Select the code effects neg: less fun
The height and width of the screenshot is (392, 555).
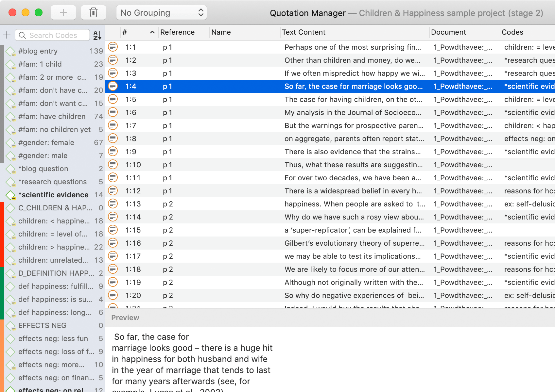click(53, 338)
